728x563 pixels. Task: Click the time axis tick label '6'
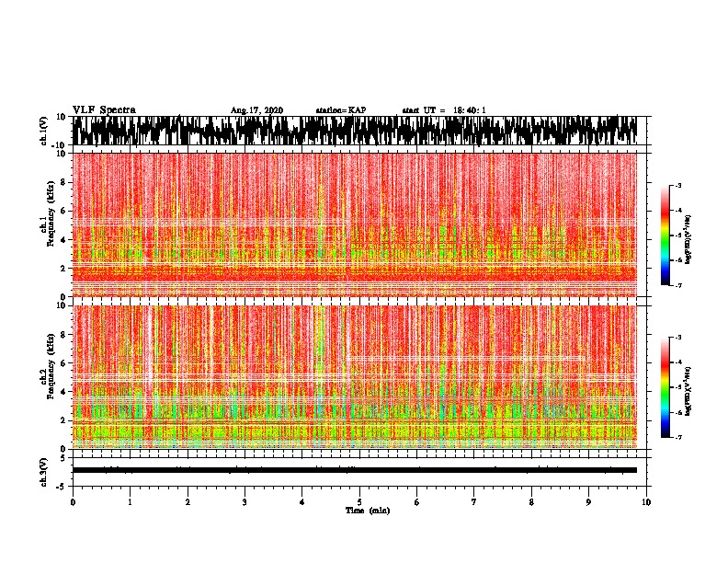417,502
